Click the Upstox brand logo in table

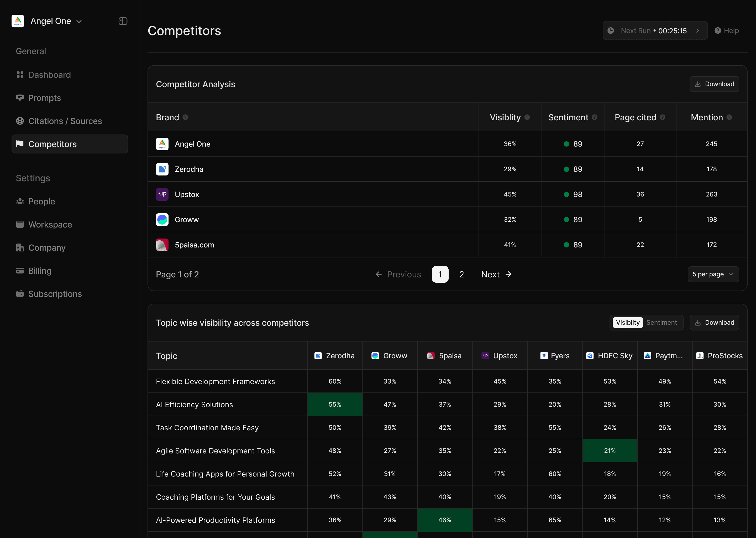[x=162, y=194]
